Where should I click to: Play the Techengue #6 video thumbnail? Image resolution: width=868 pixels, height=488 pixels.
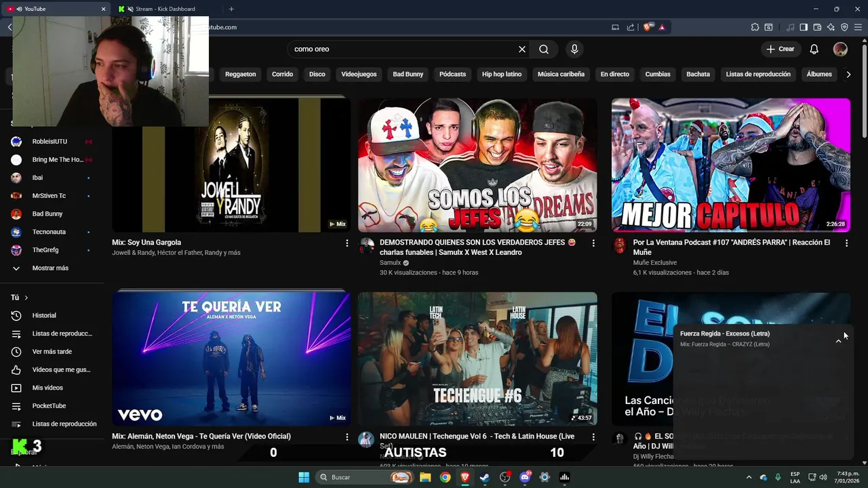coord(477,359)
